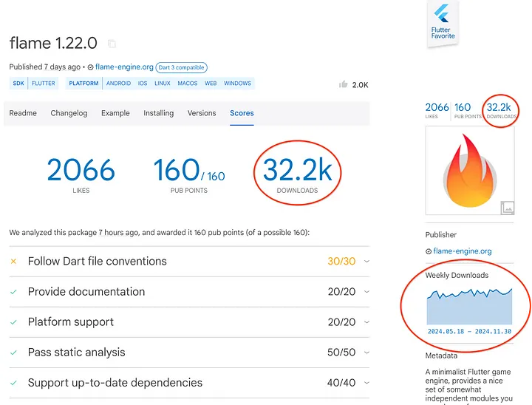
Task: Click the sidebar 2066 likes score
Action: 437,110
